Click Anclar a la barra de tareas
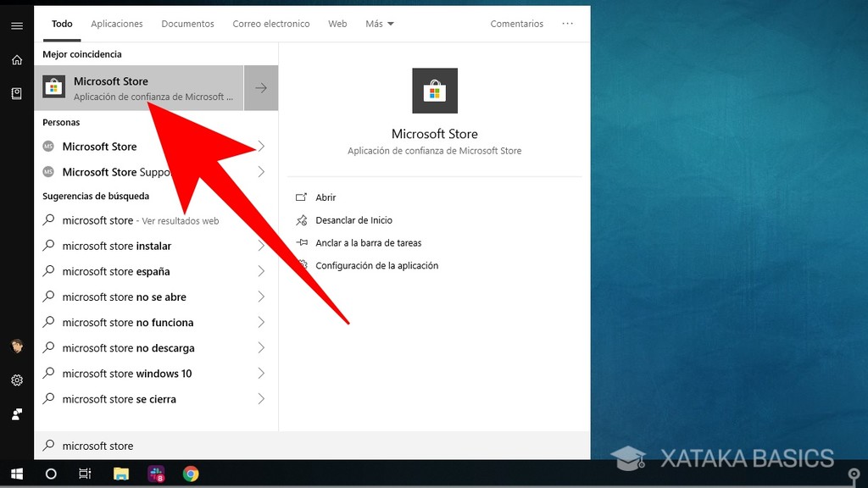The height and width of the screenshot is (488, 868). point(368,243)
